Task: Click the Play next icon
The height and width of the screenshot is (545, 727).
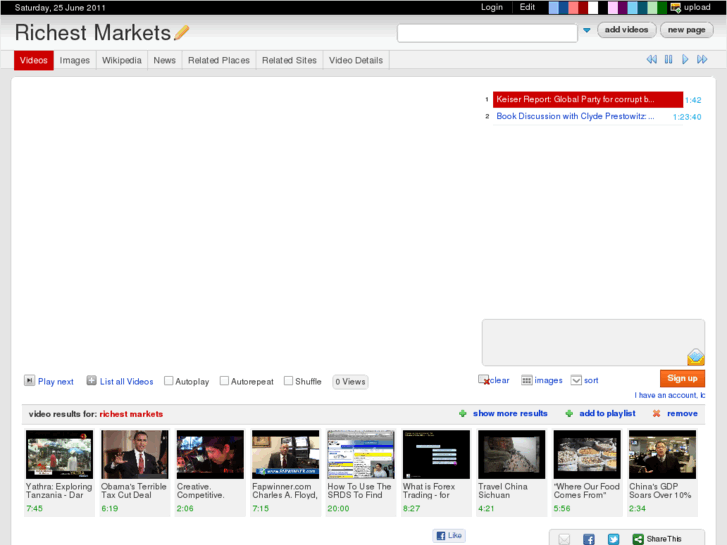Action: point(30,381)
